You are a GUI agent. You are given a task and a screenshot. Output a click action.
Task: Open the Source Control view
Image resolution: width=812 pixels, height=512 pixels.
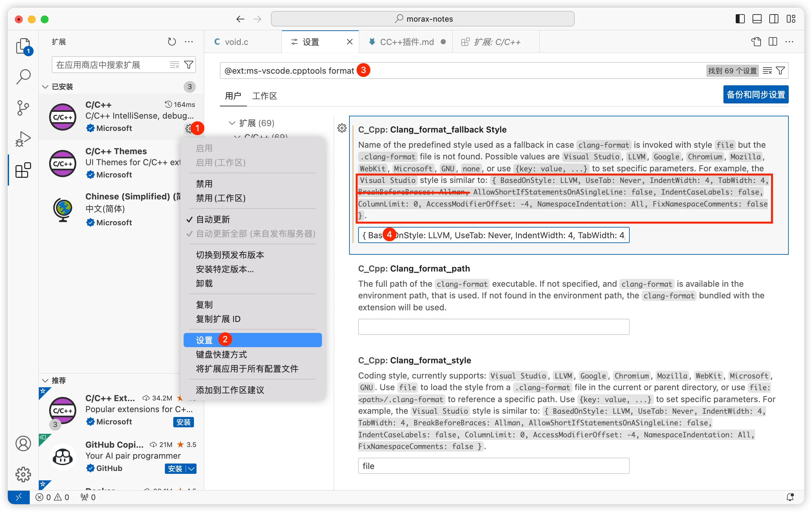23,108
